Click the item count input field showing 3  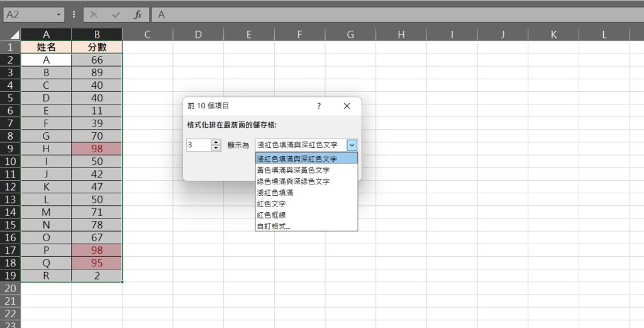[x=199, y=145]
